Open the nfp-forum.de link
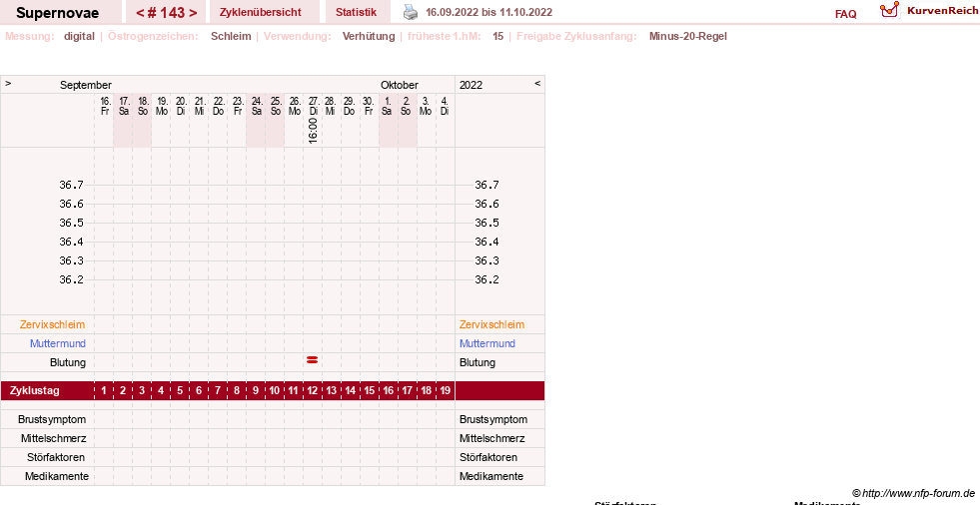 914,493
